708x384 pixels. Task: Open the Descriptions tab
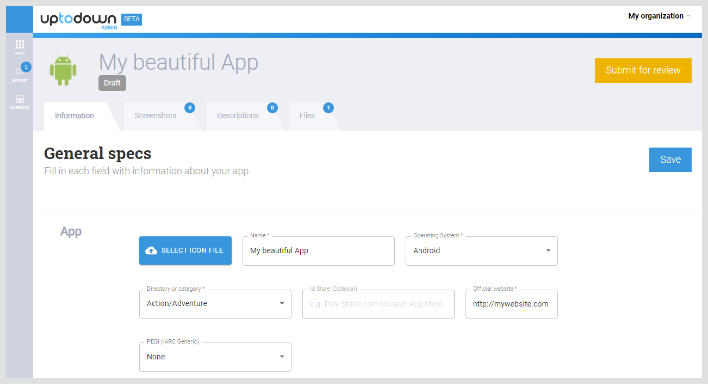[238, 116]
